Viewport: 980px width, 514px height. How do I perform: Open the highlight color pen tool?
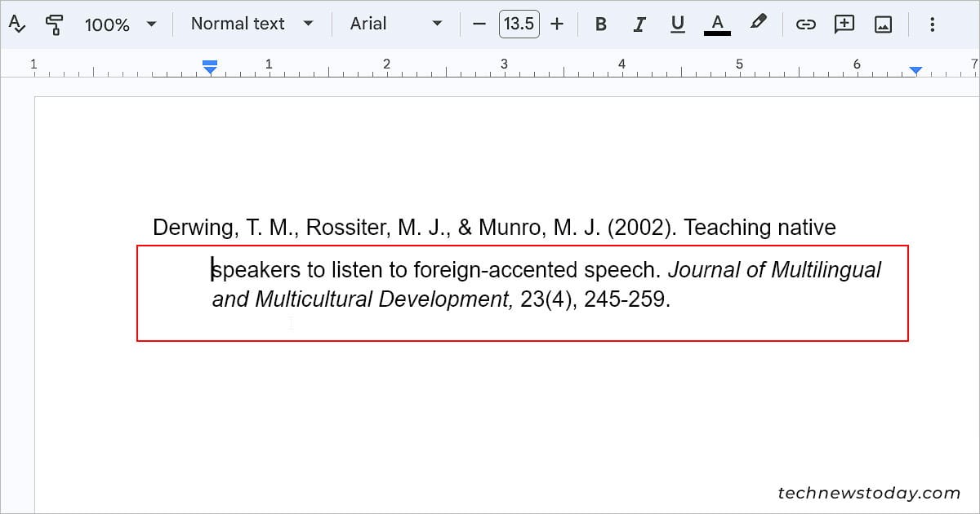coord(759,23)
